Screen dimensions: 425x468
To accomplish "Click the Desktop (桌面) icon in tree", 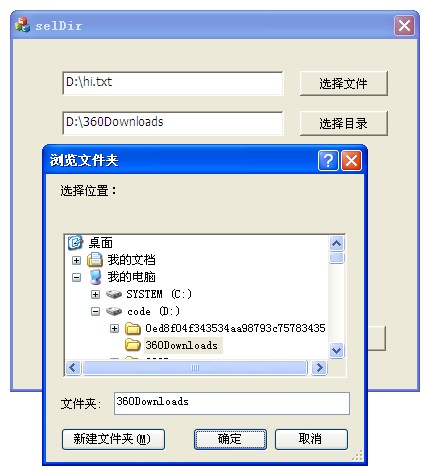I will (75, 243).
